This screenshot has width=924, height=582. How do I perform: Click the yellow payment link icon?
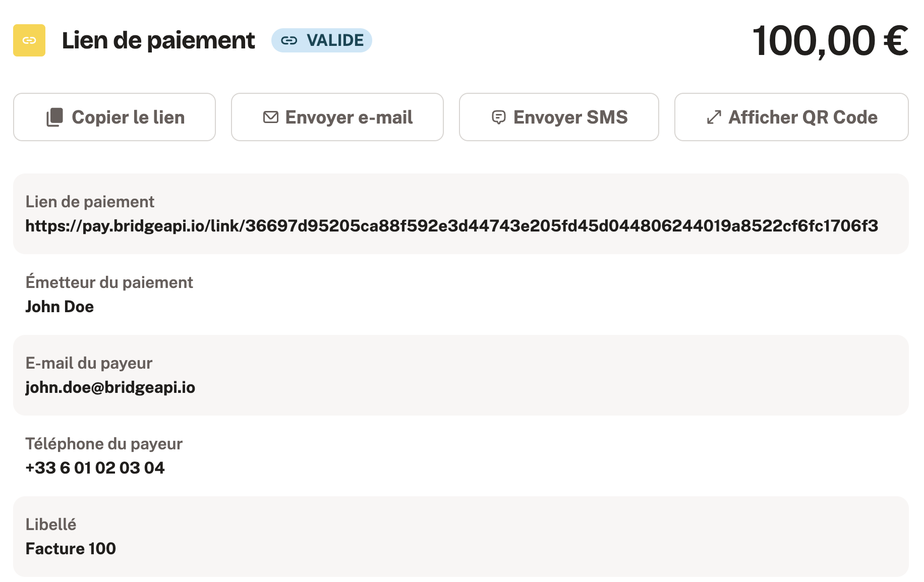(29, 40)
